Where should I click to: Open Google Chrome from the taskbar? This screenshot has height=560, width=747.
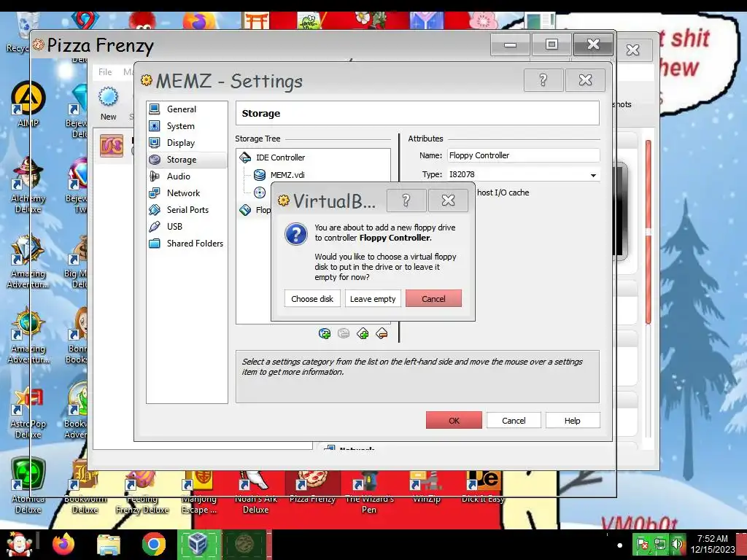coord(153,544)
